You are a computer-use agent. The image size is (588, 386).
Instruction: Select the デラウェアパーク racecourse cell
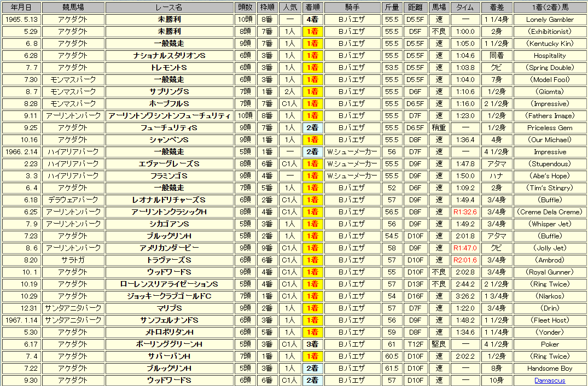click(x=73, y=200)
